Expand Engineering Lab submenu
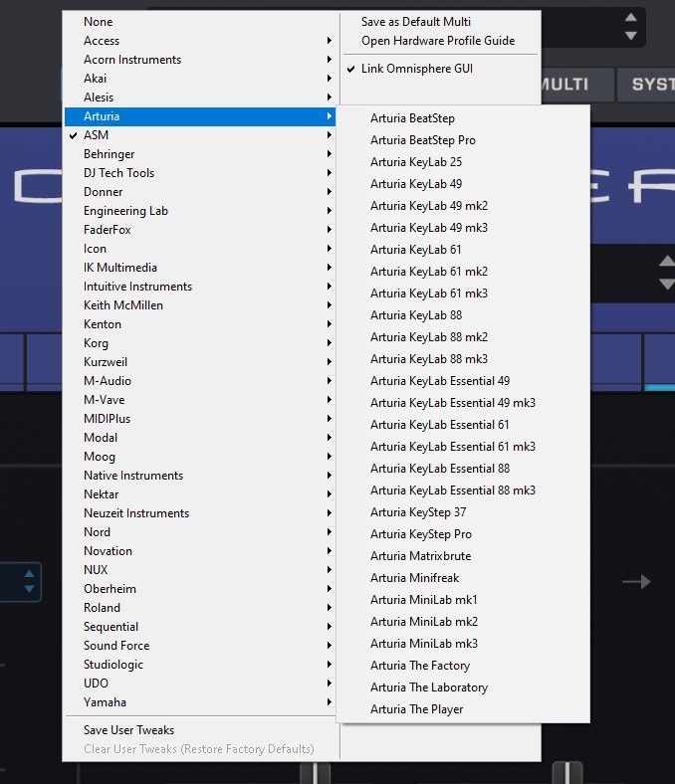The image size is (675, 784). click(x=200, y=211)
